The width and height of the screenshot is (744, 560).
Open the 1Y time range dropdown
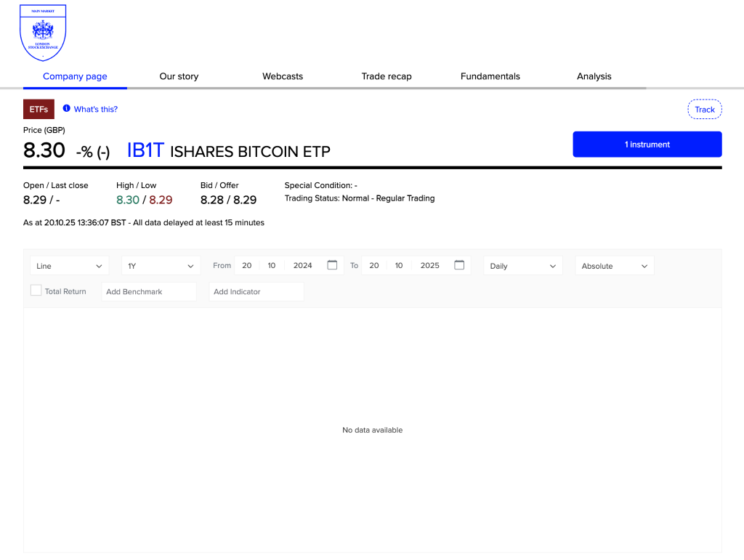click(x=161, y=266)
